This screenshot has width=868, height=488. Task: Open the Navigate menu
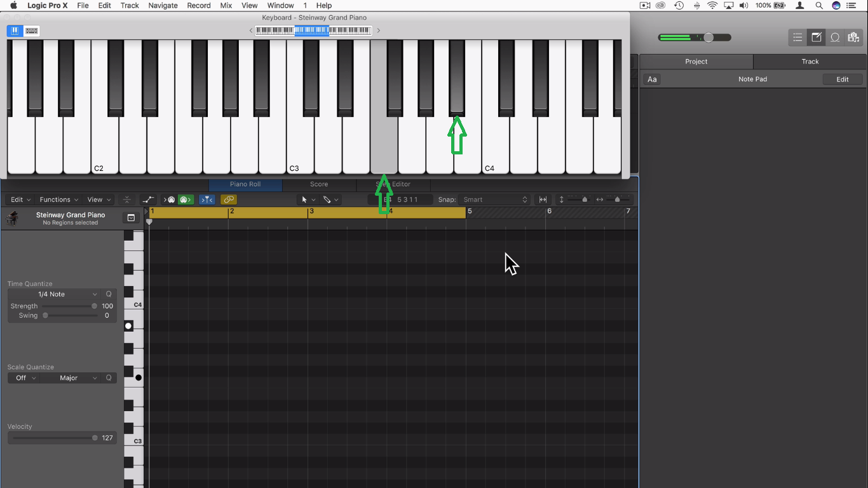click(x=163, y=6)
